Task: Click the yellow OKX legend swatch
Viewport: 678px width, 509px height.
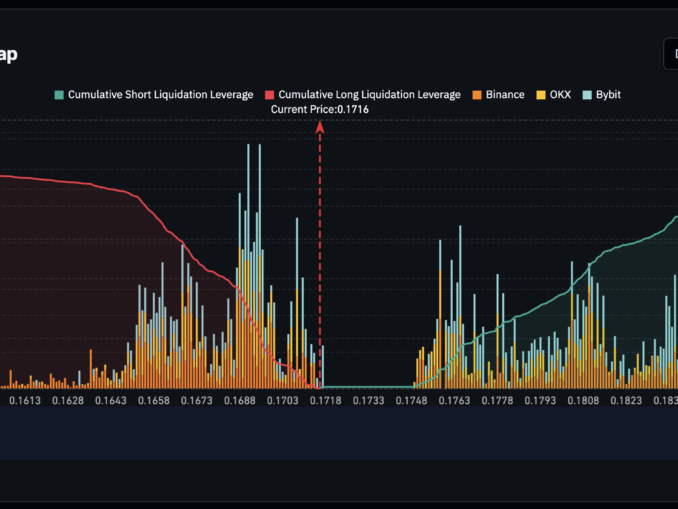Action: point(541,95)
